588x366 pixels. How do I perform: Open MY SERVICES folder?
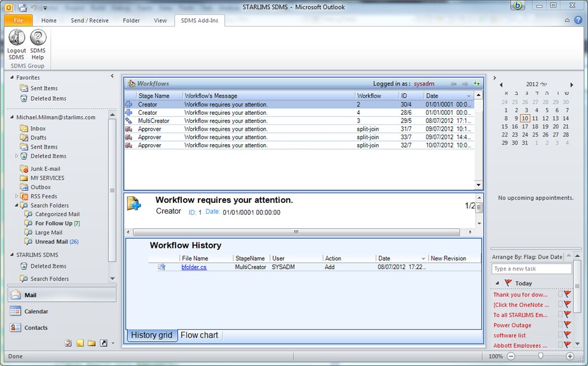tap(47, 178)
